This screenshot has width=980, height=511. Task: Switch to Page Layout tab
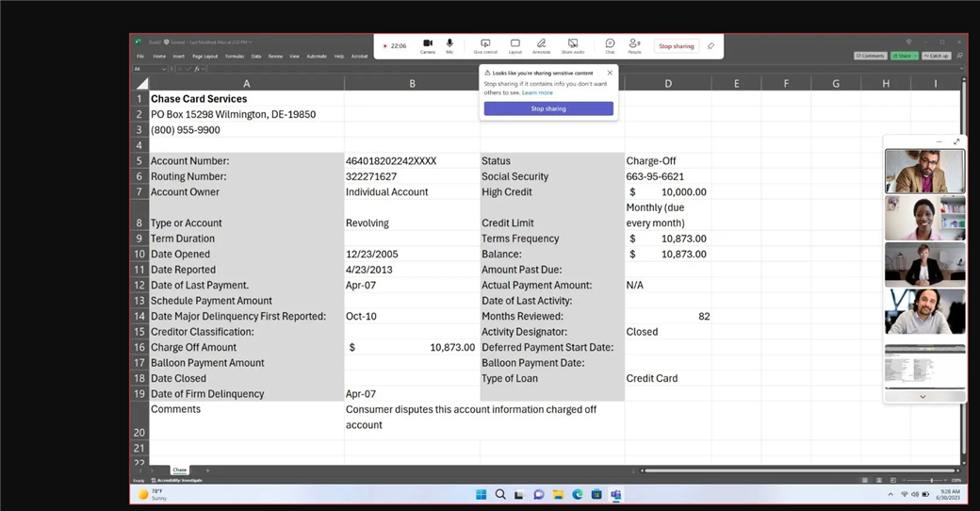point(205,57)
